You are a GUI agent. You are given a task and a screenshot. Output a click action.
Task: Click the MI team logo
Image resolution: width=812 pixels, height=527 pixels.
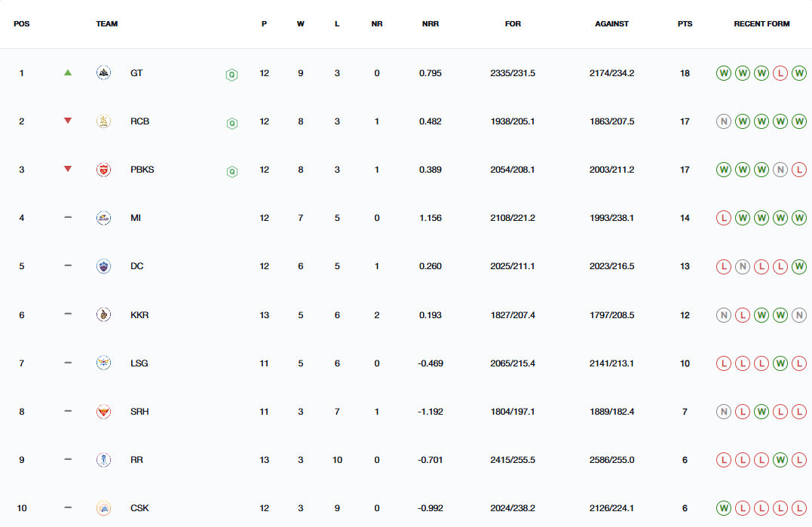coord(103,218)
